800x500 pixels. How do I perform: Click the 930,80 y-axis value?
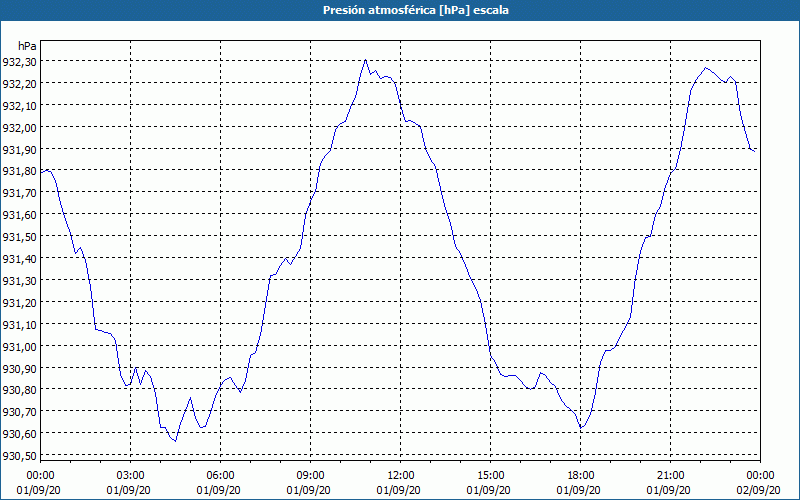(x=20, y=390)
